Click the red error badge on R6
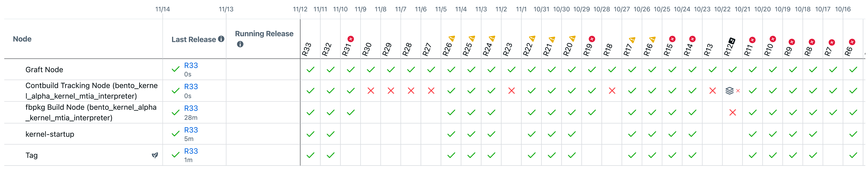 point(852,42)
